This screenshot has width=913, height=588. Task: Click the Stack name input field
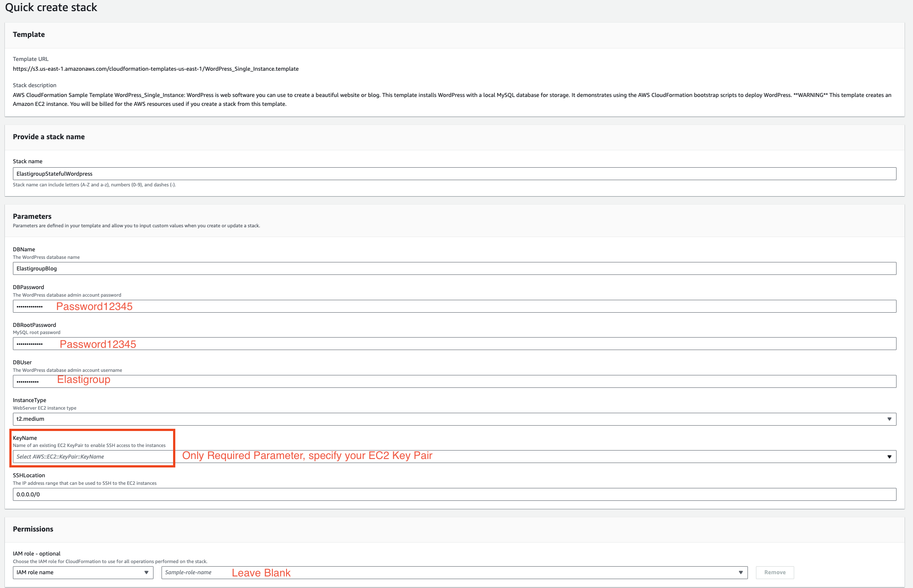pyautogui.click(x=454, y=174)
